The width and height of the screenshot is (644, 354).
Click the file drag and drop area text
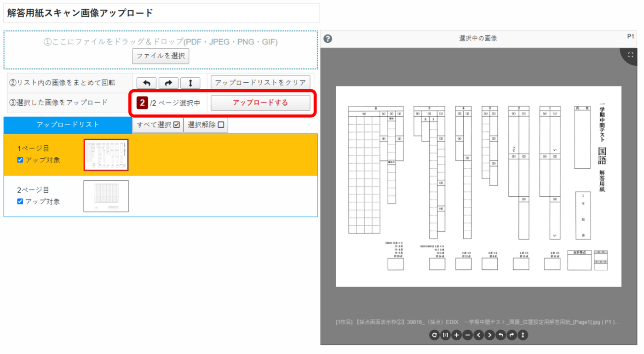(161, 42)
